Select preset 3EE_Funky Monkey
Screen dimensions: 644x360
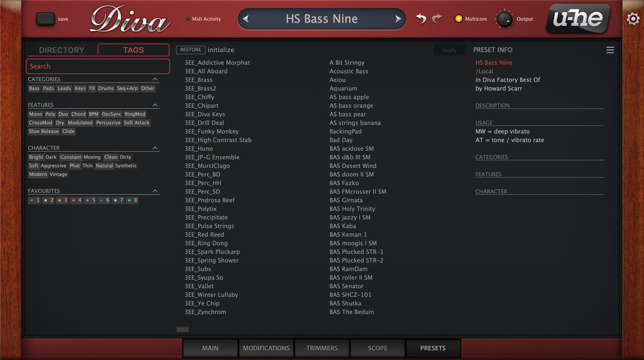pos(211,132)
